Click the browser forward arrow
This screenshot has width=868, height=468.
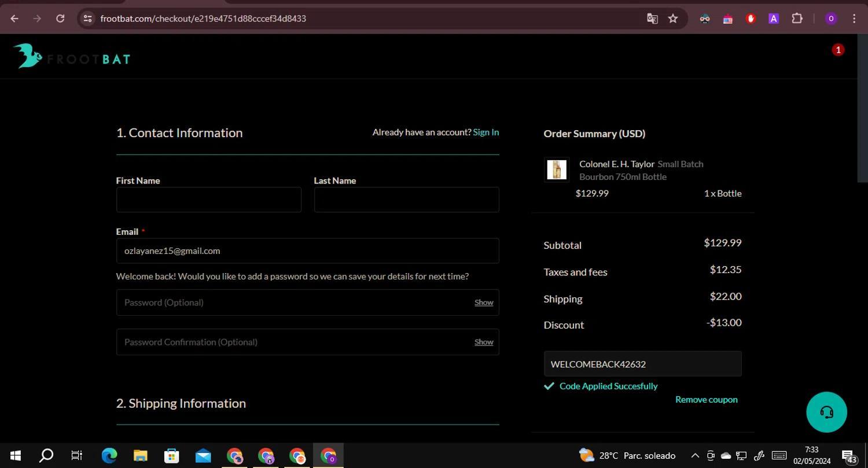37,19
